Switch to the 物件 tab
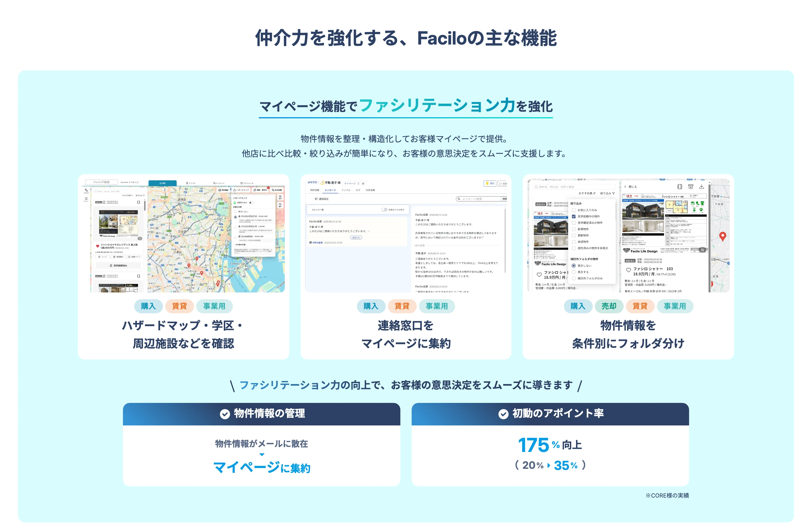 click(x=162, y=183)
